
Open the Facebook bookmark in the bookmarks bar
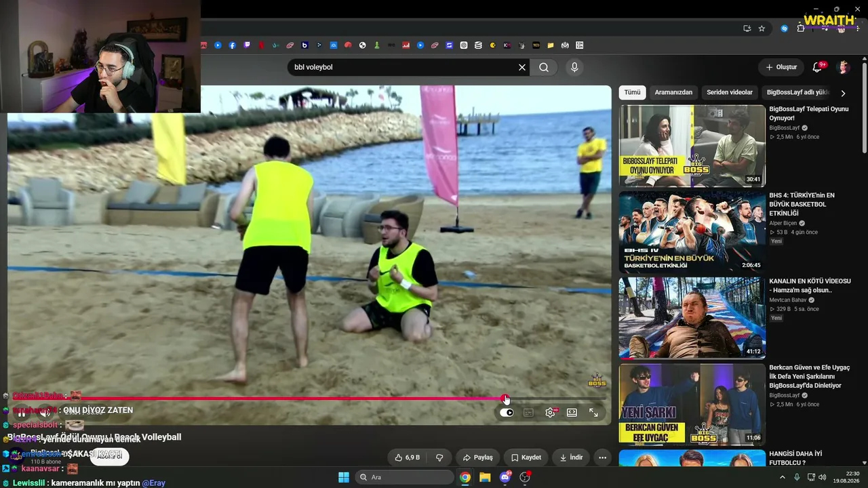click(233, 45)
